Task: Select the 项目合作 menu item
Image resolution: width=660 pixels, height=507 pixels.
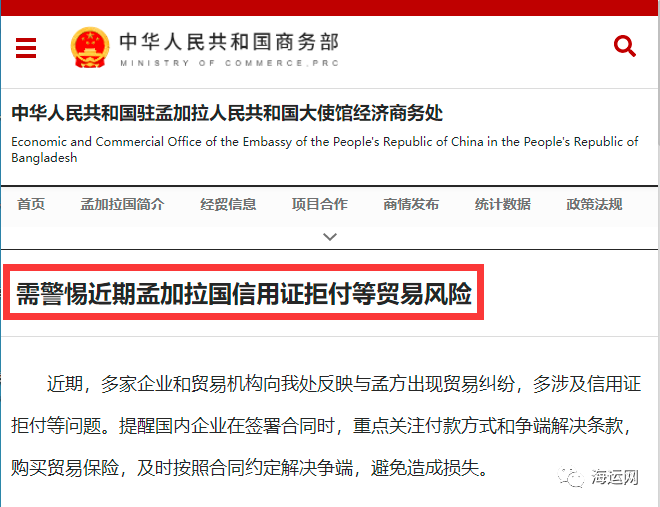Action: 319,204
